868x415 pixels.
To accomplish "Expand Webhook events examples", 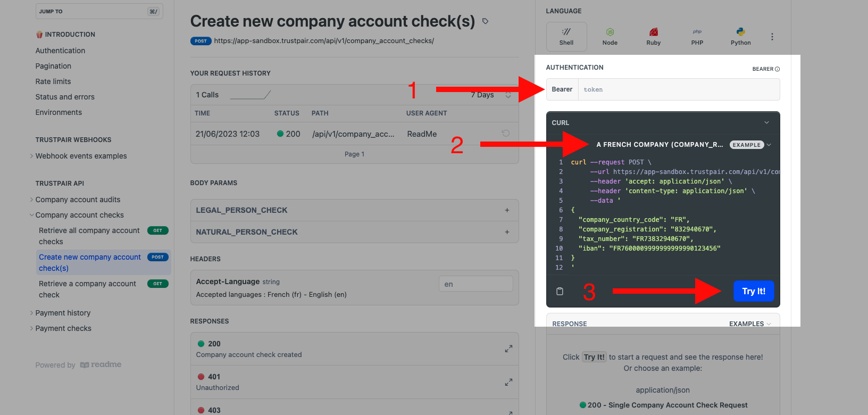I will point(31,156).
